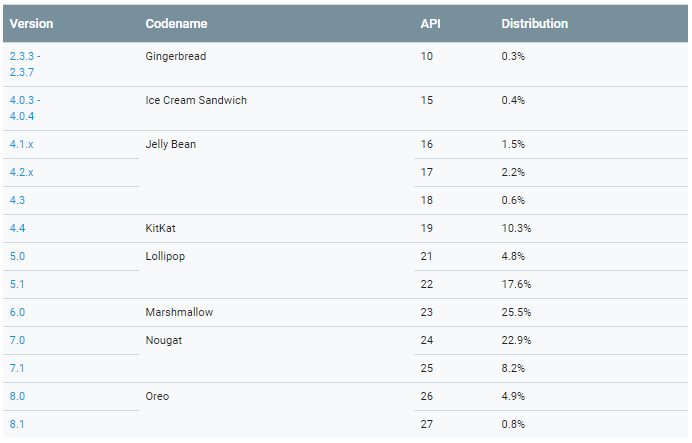The image size is (692, 443).
Task: Click the 4.4 KitKat version link
Action: tap(17, 229)
